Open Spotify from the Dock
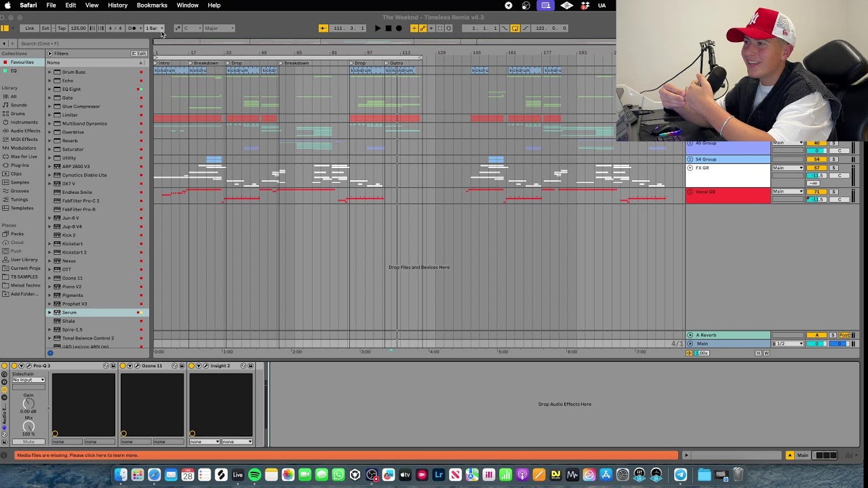This screenshot has width=868, height=488. point(254,475)
